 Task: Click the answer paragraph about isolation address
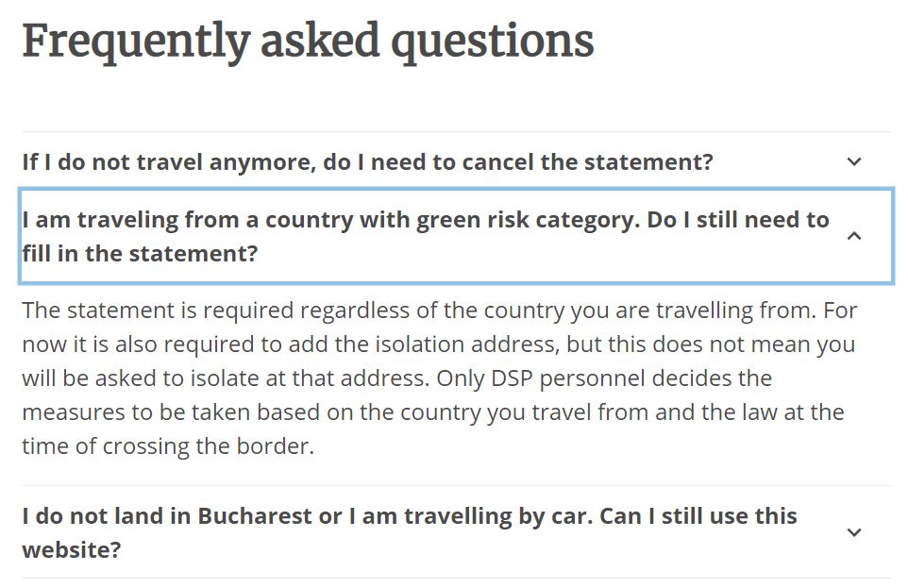(439, 378)
